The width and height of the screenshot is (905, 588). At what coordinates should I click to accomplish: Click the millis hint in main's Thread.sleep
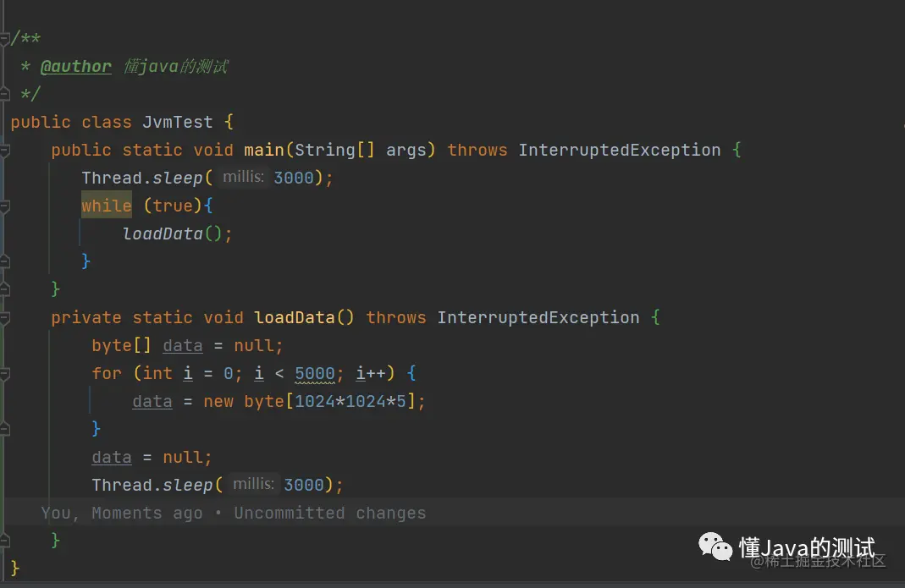(243, 177)
